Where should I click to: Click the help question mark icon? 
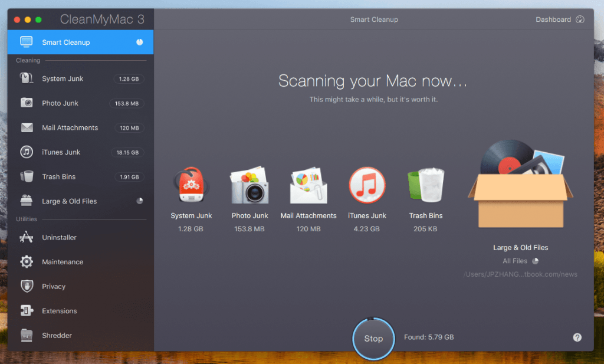click(x=577, y=337)
